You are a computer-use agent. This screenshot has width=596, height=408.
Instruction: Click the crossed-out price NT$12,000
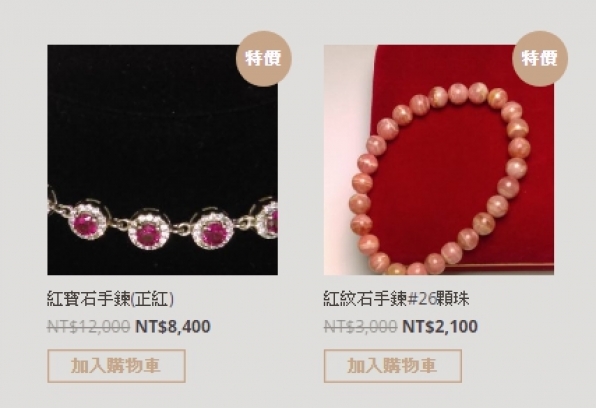point(89,327)
